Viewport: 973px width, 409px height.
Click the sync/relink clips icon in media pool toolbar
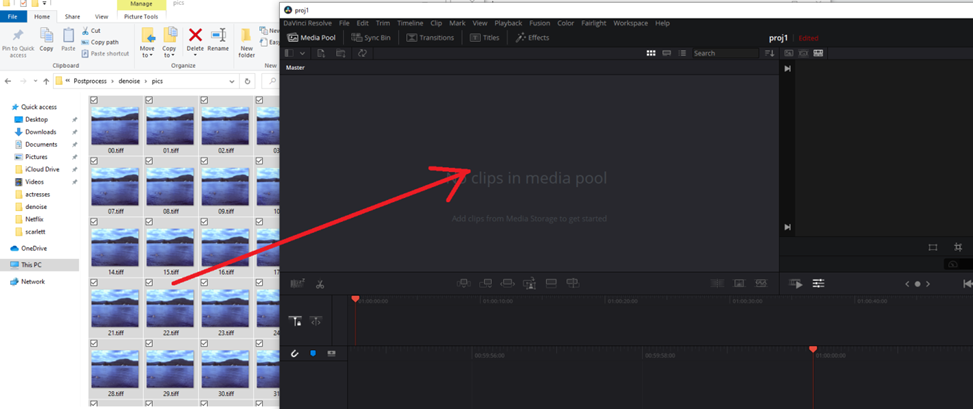362,53
